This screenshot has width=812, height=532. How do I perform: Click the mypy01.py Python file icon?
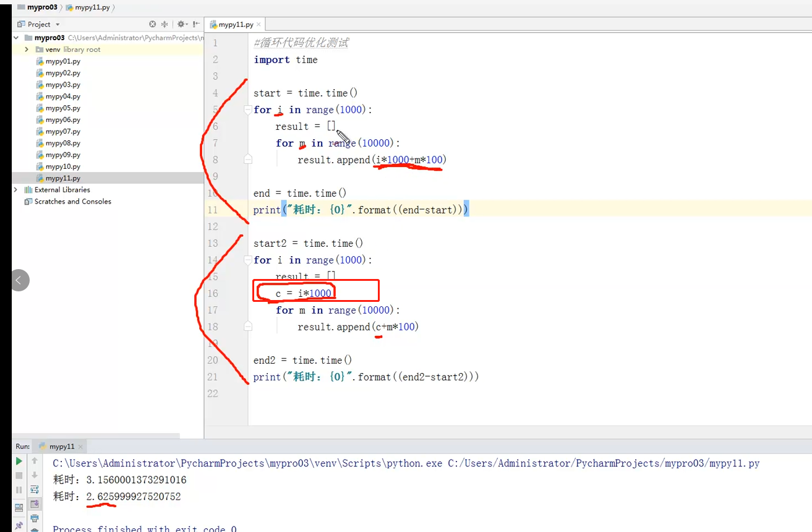40,61
